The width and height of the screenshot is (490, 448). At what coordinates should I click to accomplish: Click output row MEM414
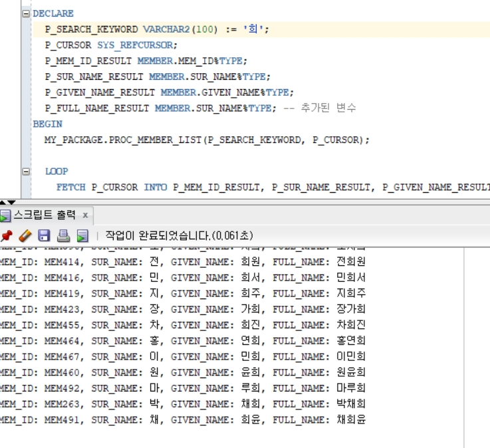[182, 261]
